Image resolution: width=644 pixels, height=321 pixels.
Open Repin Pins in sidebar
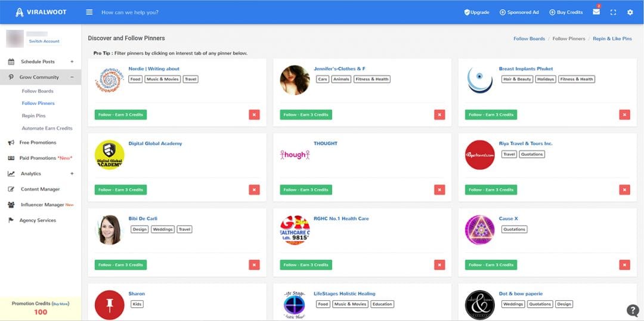[x=33, y=116]
